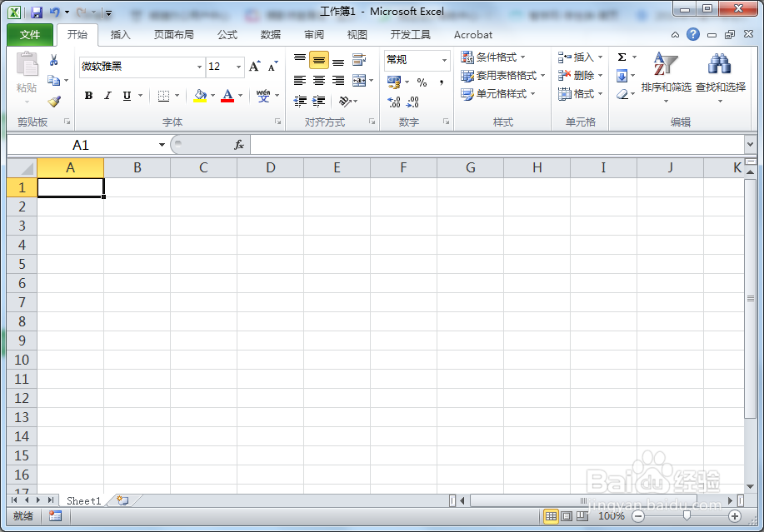Toggle wrap text icon
The image size is (764, 532).
point(359,60)
